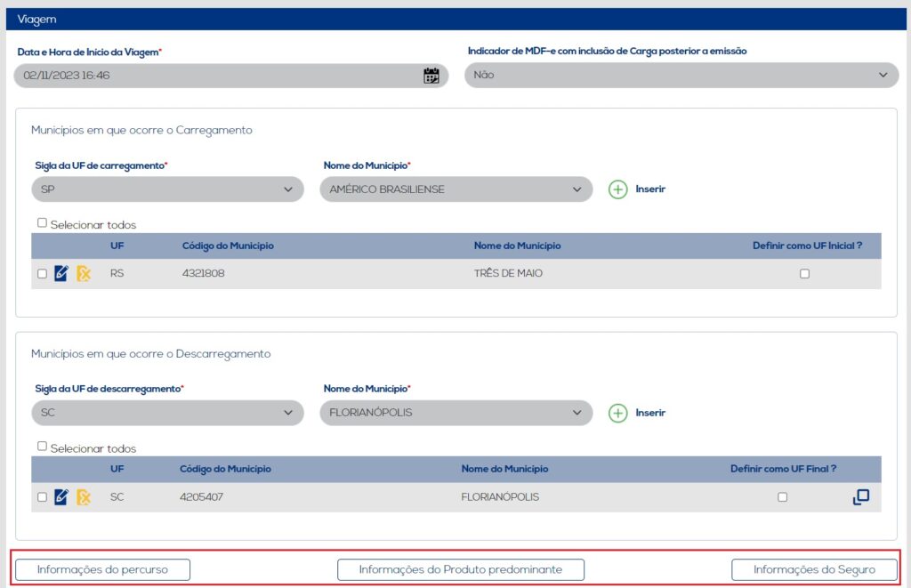Open the Sigla da UF de carregamento dropdown
Image resolution: width=911 pixels, height=588 pixels.
[166, 189]
